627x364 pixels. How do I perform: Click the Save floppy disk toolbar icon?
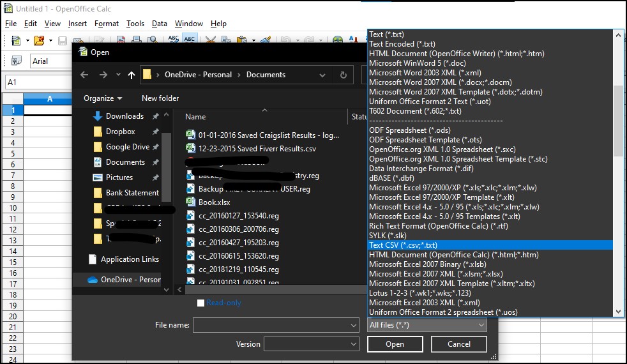coord(63,40)
